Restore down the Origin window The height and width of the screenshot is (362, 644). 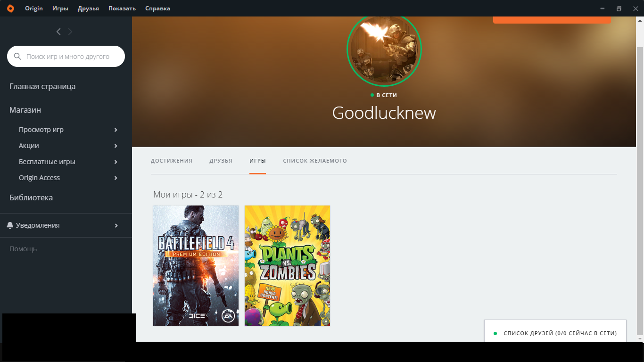coord(619,8)
